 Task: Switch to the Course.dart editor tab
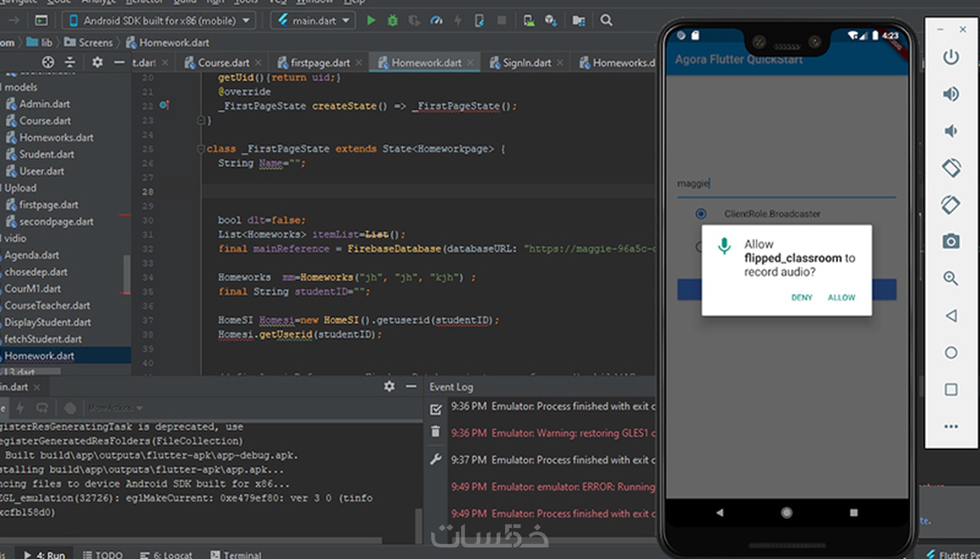coord(223,63)
